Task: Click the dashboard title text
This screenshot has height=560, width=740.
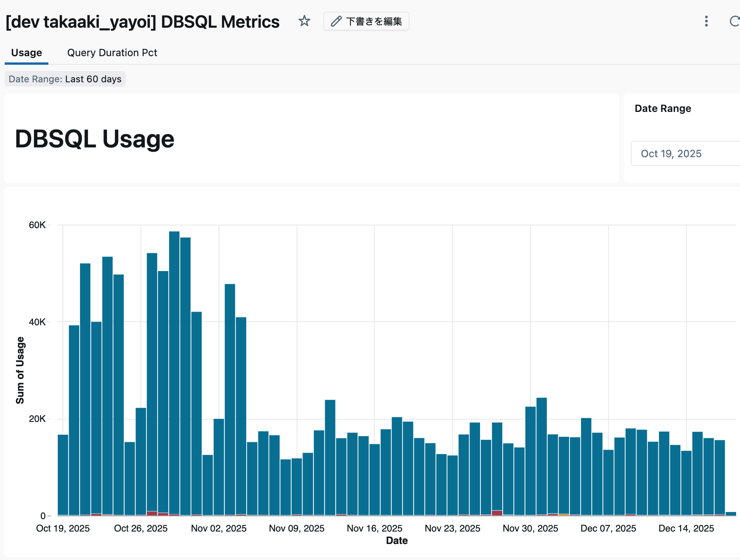Action: [142, 21]
